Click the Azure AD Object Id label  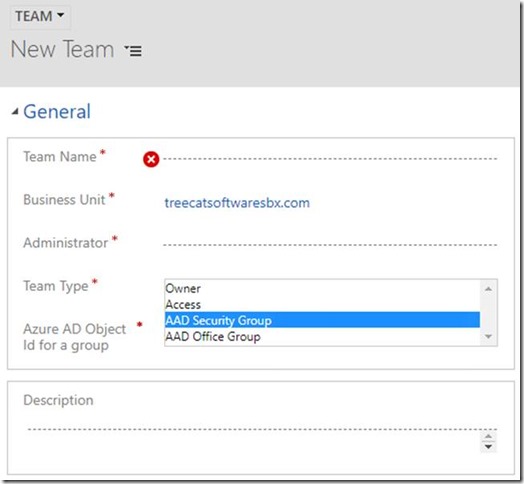tap(75, 337)
